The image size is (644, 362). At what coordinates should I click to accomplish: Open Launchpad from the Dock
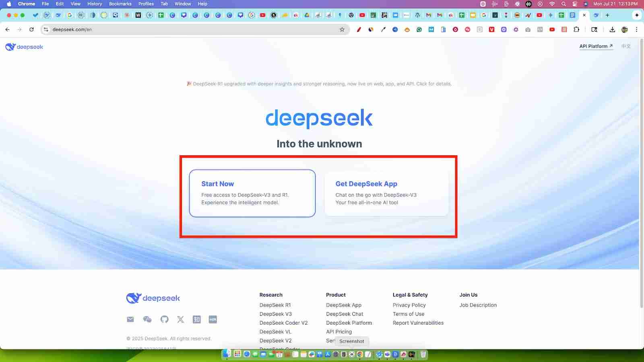pos(237,354)
